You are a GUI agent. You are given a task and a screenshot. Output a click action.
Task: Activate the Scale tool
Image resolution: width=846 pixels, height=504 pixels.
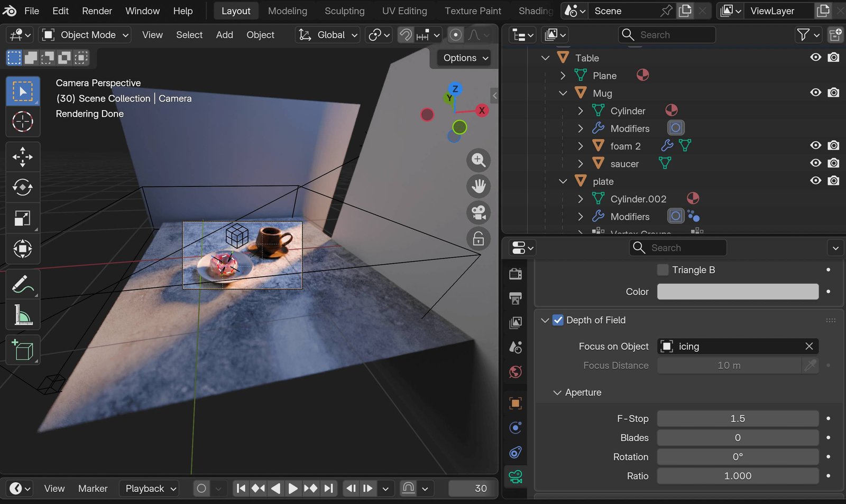23,218
